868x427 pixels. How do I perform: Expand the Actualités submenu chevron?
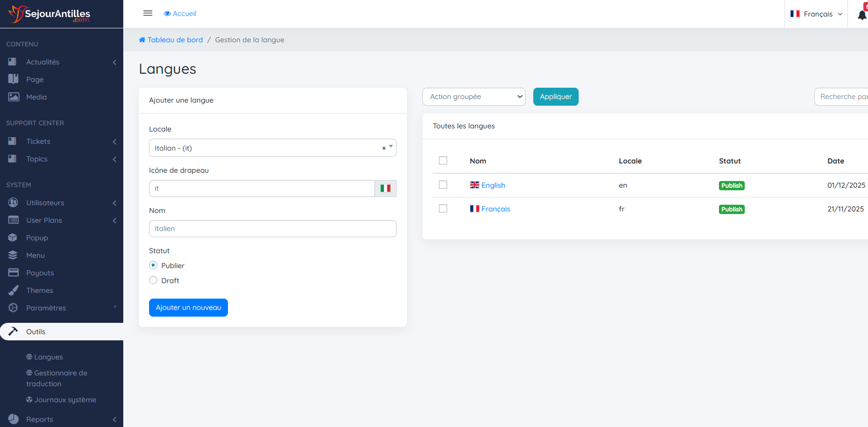tap(114, 62)
